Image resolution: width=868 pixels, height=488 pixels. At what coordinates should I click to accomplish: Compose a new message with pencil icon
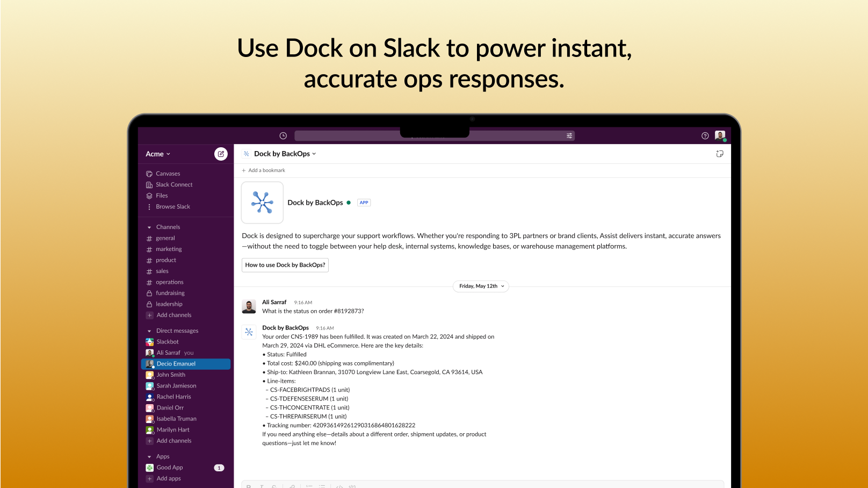[221, 154]
